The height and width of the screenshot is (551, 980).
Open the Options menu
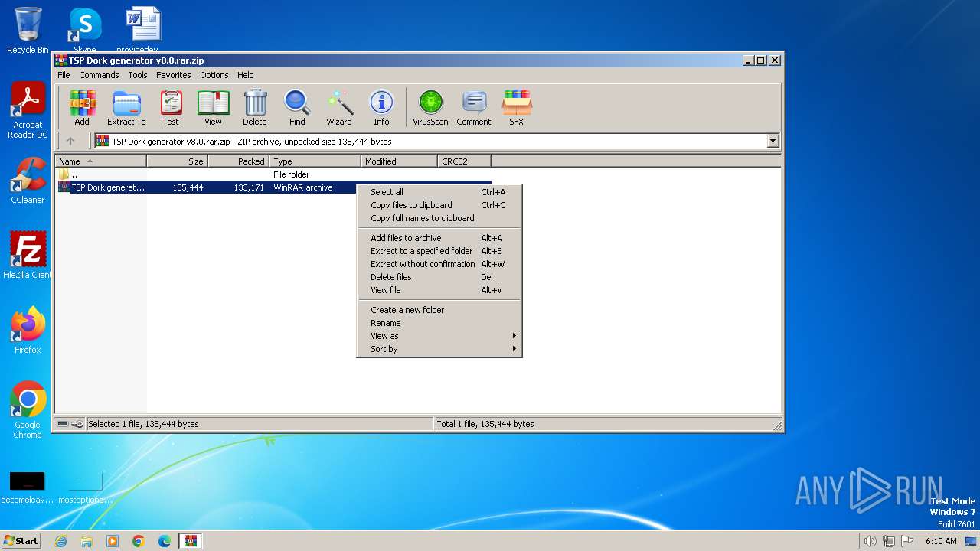(214, 75)
